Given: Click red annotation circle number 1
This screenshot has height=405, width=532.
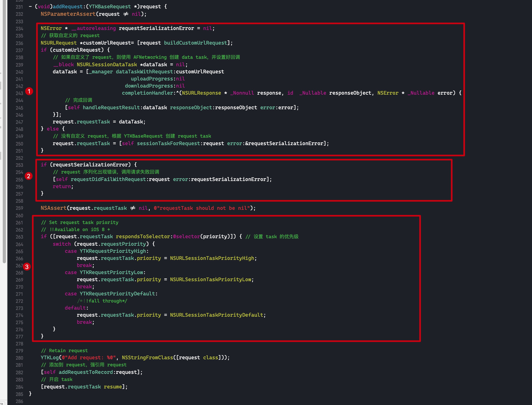Looking at the screenshot, I should click(x=29, y=91).
